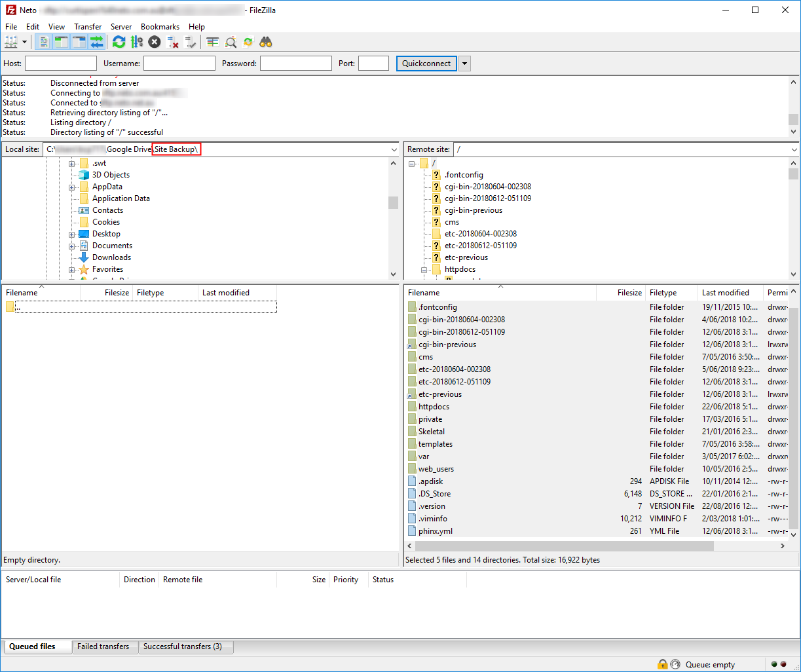Open the Site Manager dropdown arrow
801x672 pixels.
tap(25, 42)
